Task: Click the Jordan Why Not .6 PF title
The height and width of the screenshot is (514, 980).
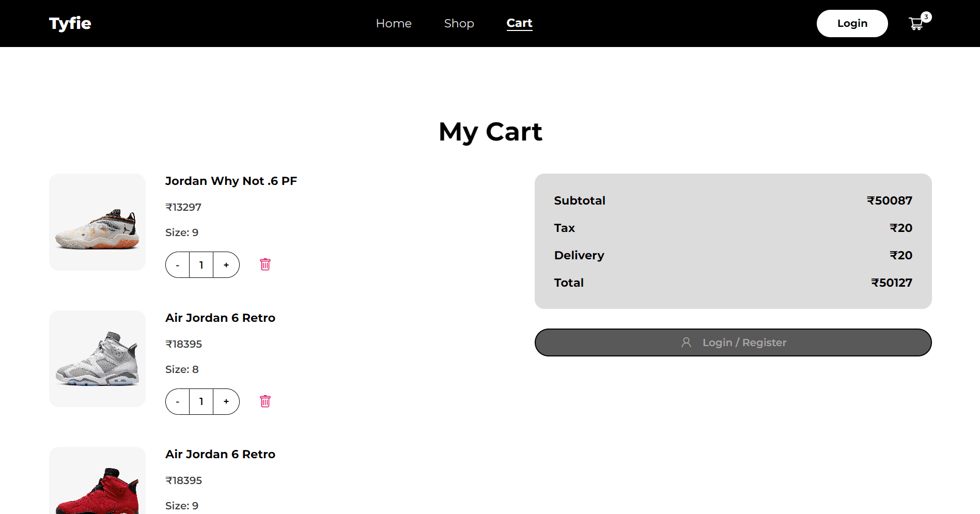Action: [231, 181]
